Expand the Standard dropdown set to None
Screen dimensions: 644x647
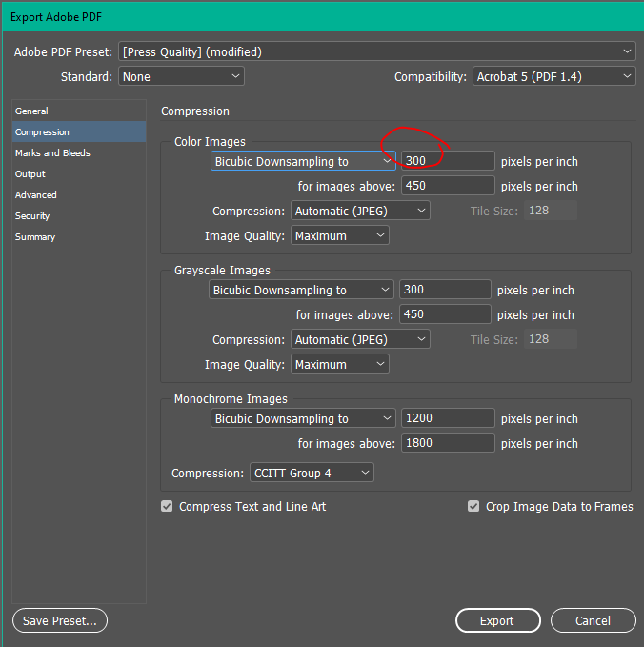[x=181, y=76]
